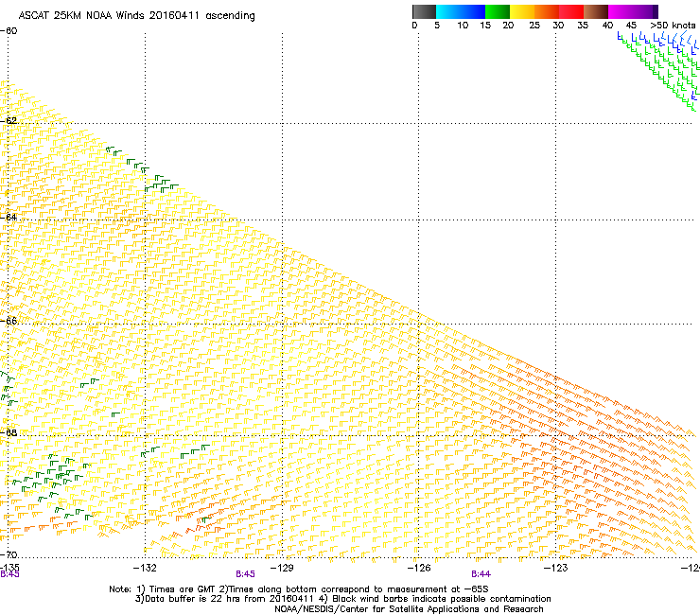Click the green 15-20 knots color band

(498, 11)
